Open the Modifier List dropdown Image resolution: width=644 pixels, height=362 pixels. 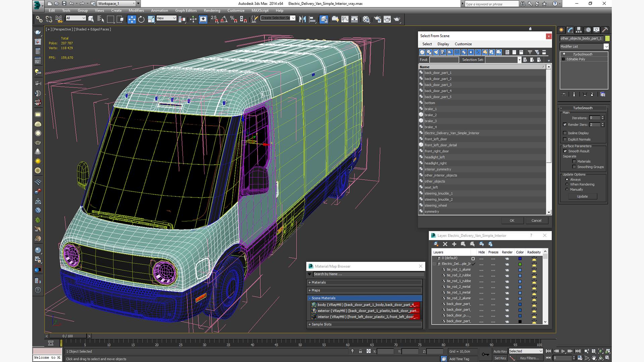606,47
